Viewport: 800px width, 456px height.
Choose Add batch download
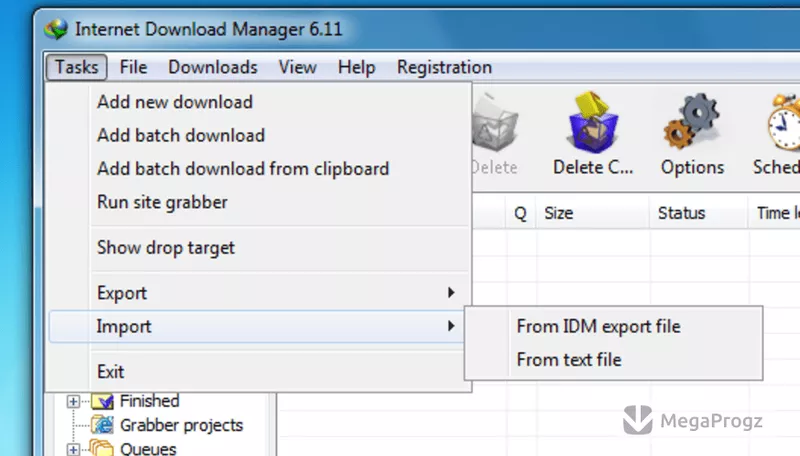tap(259, 135)
